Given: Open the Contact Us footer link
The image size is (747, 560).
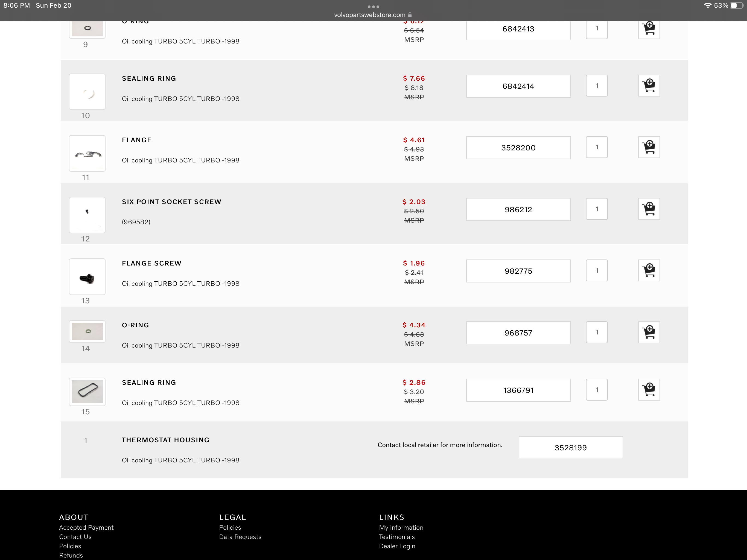Looking at the screenshot, I should coord(75,537).
